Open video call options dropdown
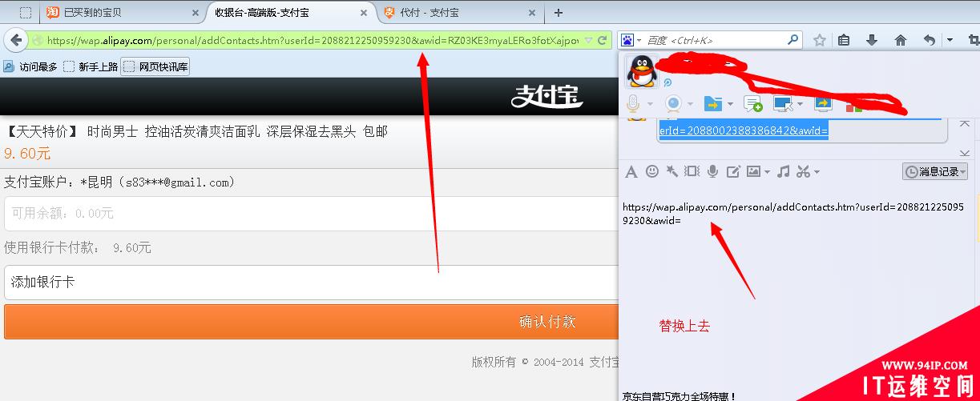The width and height of the screenshot is (980, 401). point(690,104)
